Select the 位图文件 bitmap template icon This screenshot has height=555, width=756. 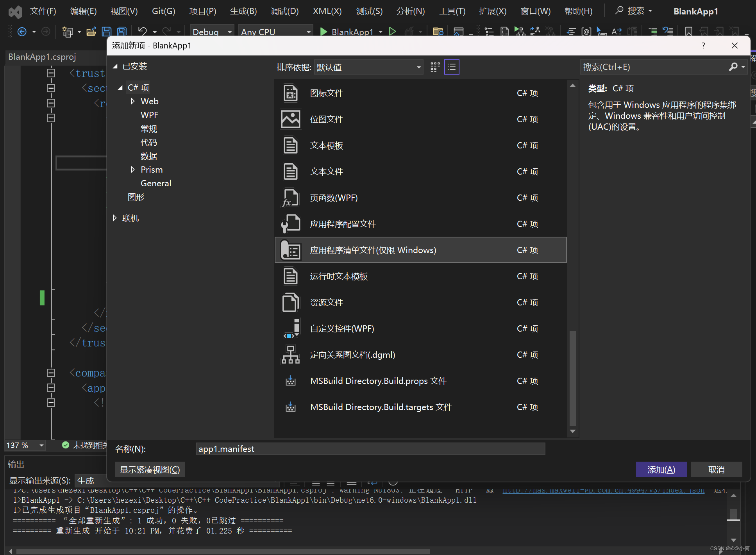point(291,119)
